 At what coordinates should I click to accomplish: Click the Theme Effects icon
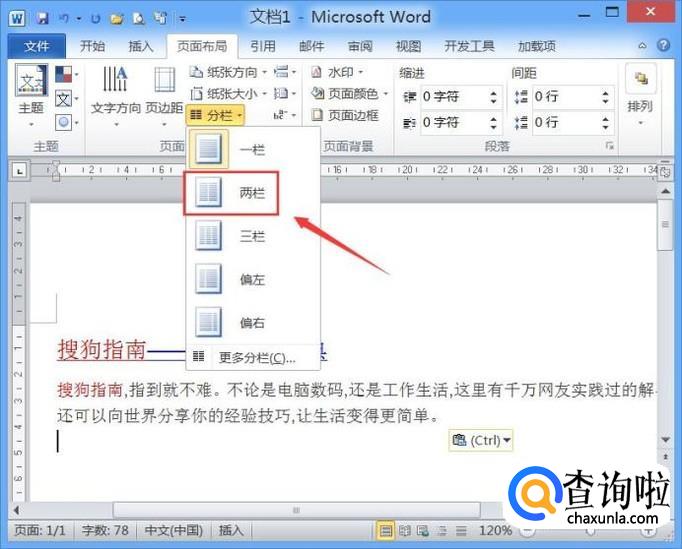point(67,123)
